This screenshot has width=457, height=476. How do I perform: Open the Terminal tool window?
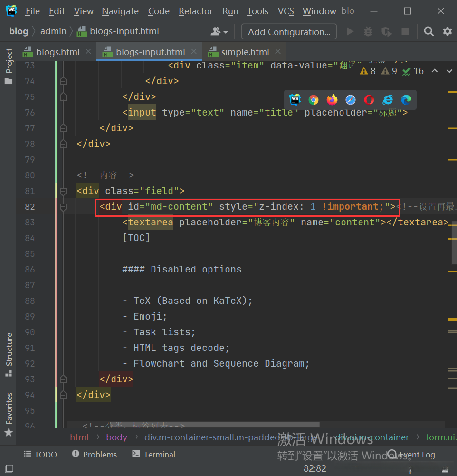coord(154,455)
